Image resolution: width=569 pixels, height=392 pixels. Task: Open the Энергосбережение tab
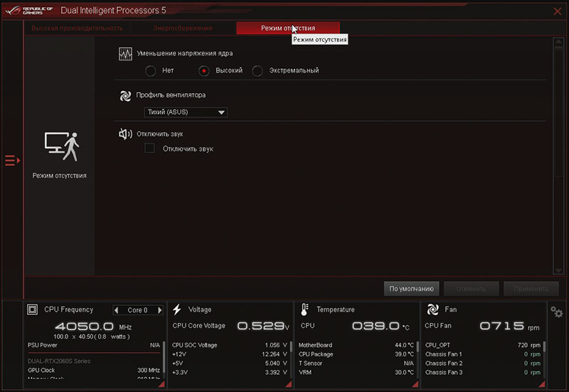tap(183, 28)
